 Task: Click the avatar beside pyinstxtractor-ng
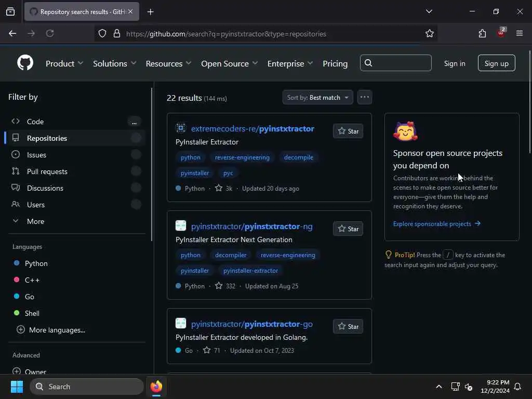pyautogui.click(x=181, y=225)
